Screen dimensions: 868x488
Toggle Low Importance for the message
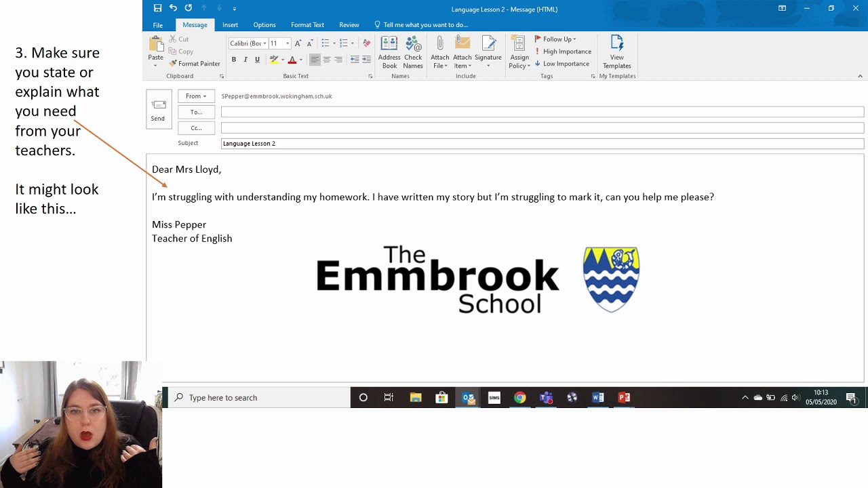(x=562, y=64)
